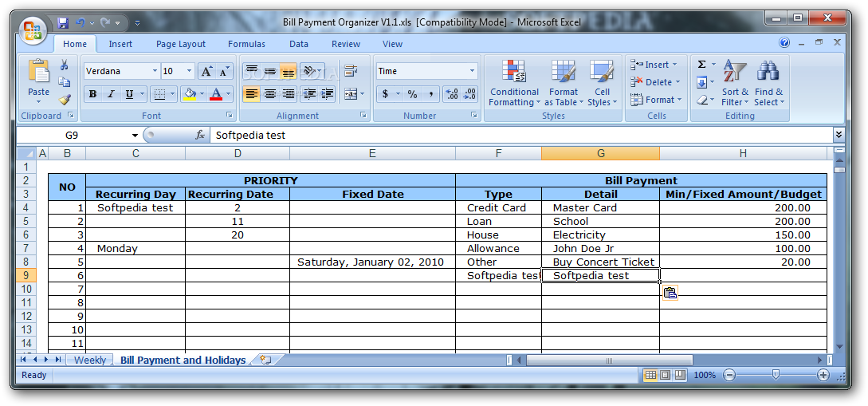Click the Insert Worksheet tab button
The height and width of the screenshot is (406, 868).
tap(265, 360)
